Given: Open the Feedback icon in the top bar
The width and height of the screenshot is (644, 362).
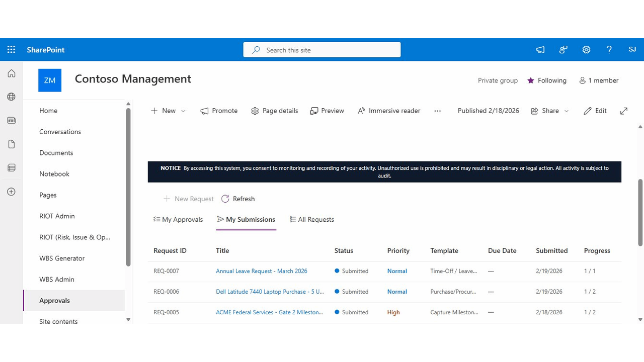Looking at the screenshot, I should (563, 50).
